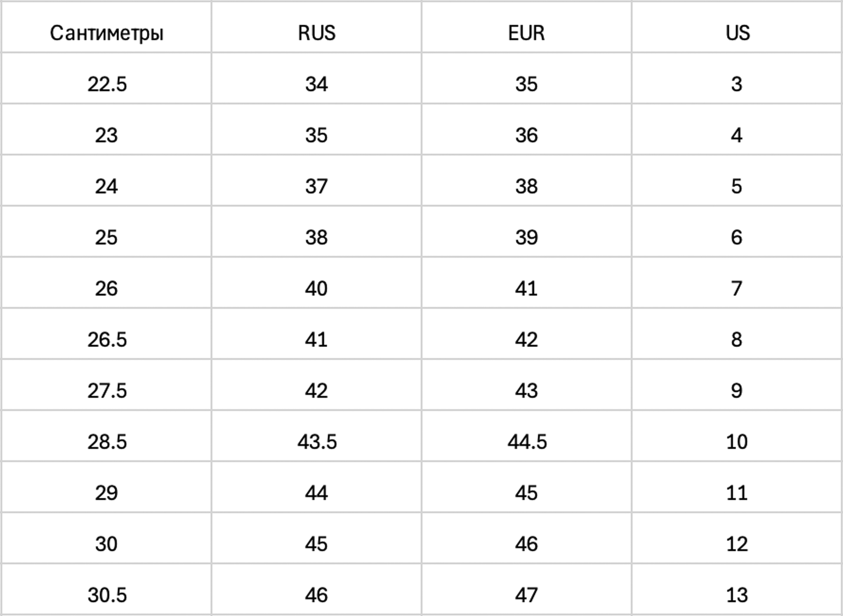Select the RUS 40 cell
Viewport: 843px width, 616px height.
pyautogui.click(x=316, y=283)
